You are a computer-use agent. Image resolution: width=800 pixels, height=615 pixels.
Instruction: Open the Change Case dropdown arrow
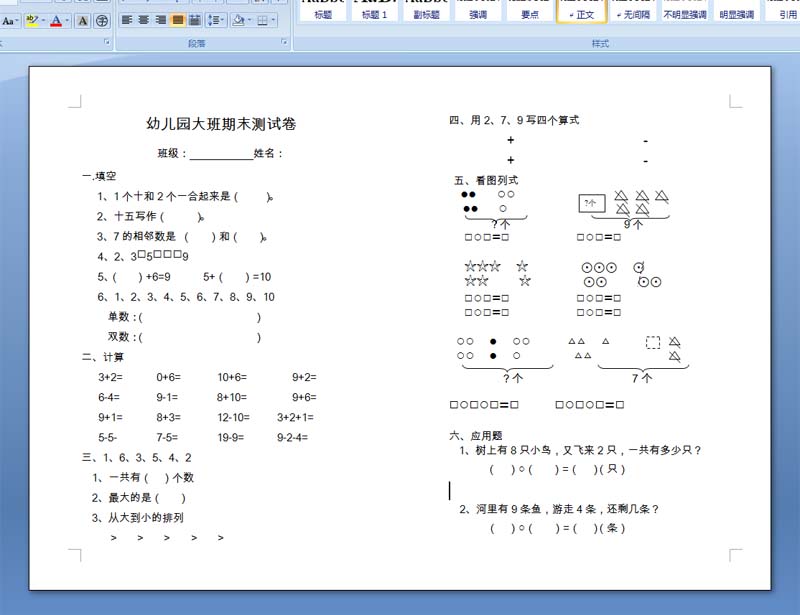[x=18, y=21]
